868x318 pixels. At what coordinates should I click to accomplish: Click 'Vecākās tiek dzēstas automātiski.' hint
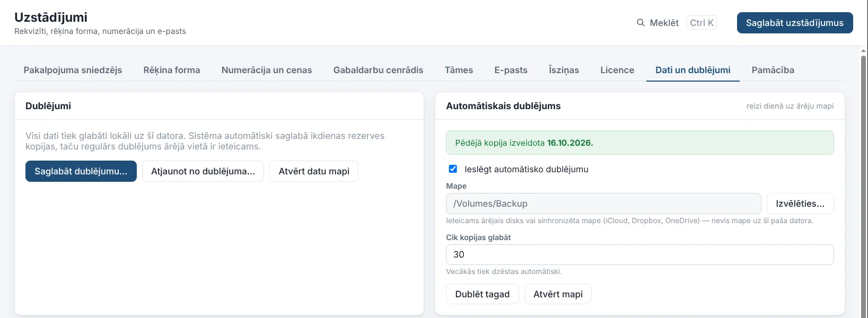[x=504, y=271]
